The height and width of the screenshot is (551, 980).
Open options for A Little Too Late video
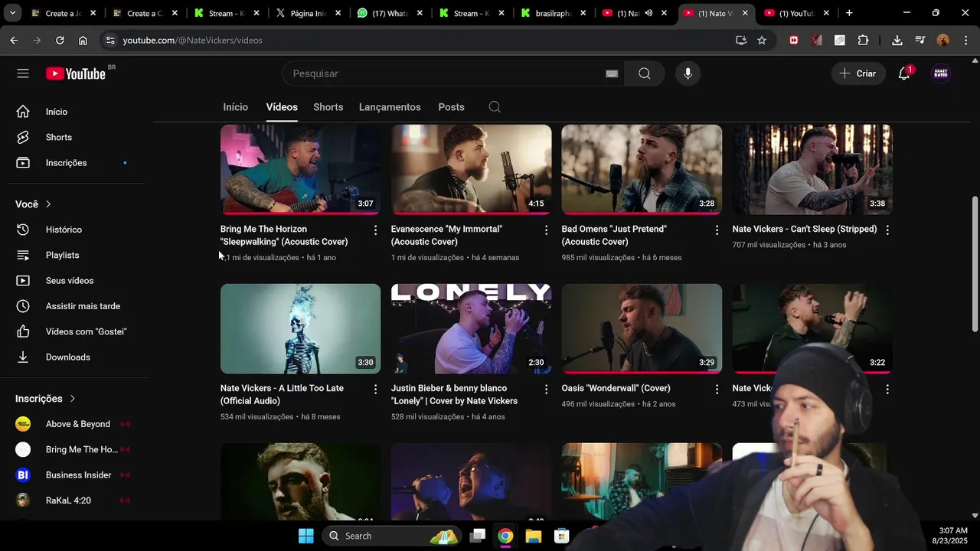point(375,389)
